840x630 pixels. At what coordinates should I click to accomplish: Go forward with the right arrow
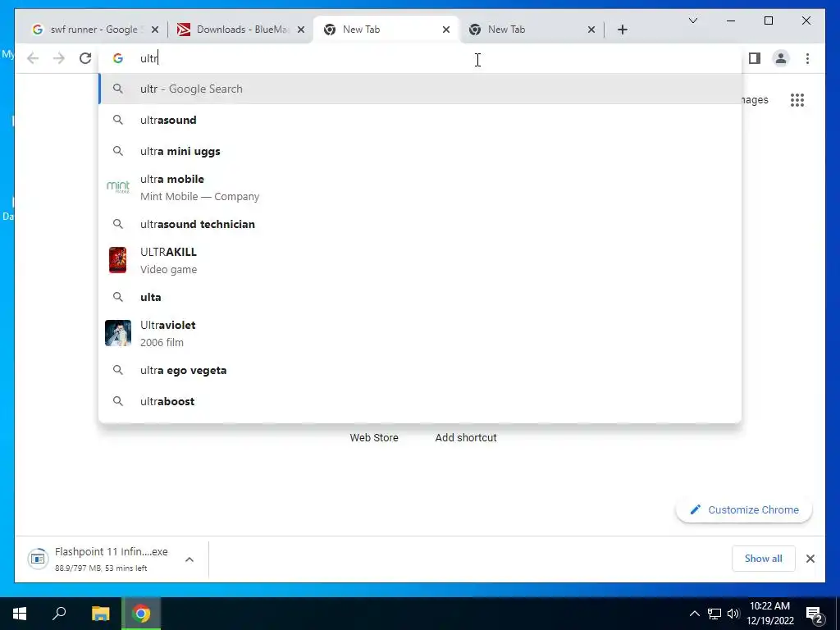tap(59, 58)
